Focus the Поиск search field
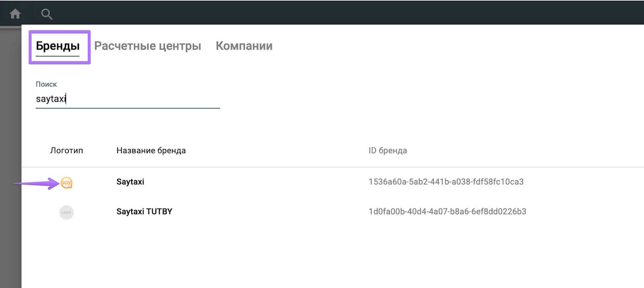This screenshot has width=644, height=288. 128,99
